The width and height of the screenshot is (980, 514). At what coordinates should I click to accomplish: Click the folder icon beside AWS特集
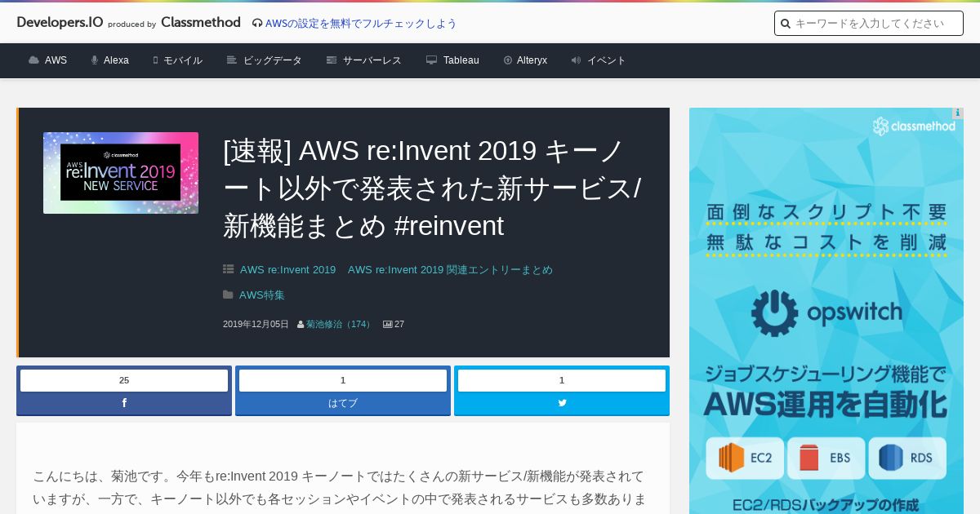tap(229, 295)
